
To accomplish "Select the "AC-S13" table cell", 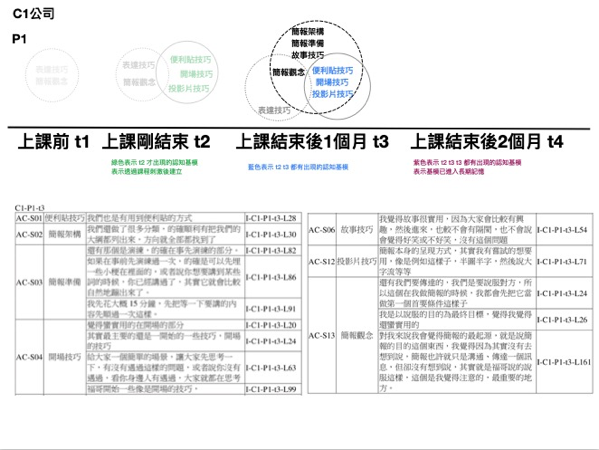I will point(322,335).
